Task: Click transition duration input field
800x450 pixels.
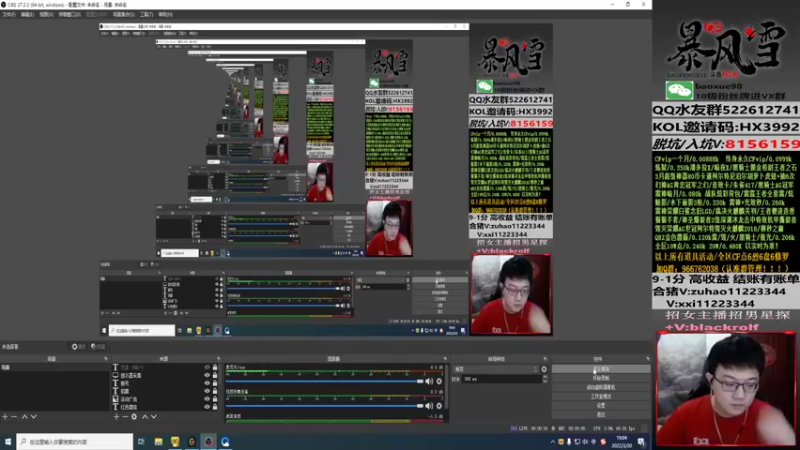Action: [x=502, y=379]
